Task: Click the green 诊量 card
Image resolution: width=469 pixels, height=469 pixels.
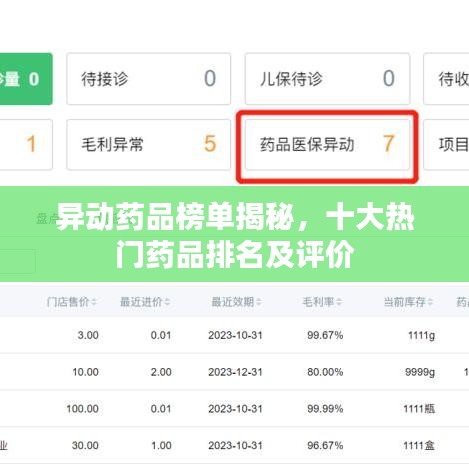Action: pos(26,79)
